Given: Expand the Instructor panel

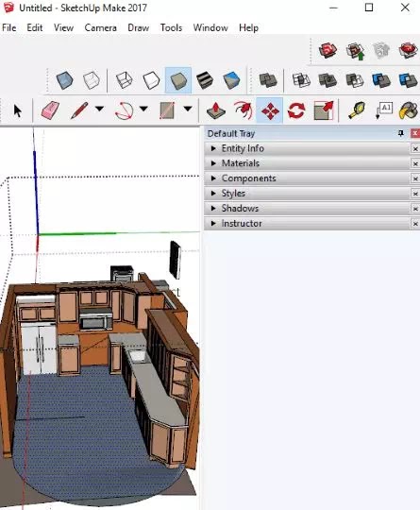Looking at the screenshot, I should point(307,224).
